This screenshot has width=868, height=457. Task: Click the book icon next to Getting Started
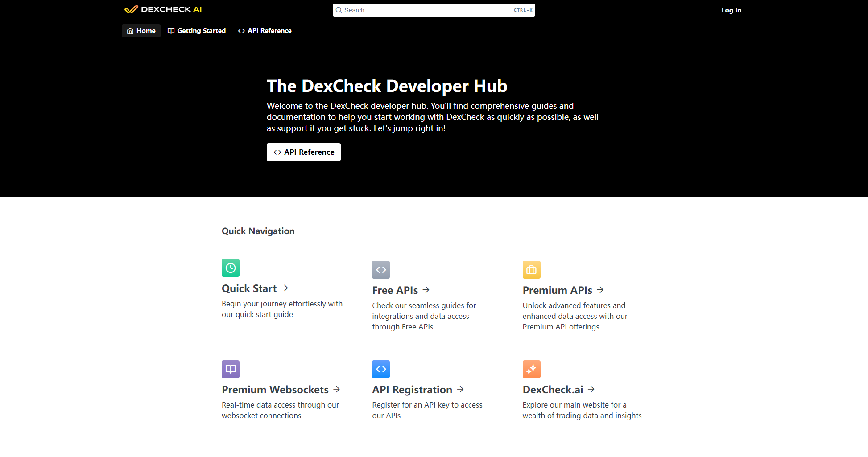(x=171, y=31)
